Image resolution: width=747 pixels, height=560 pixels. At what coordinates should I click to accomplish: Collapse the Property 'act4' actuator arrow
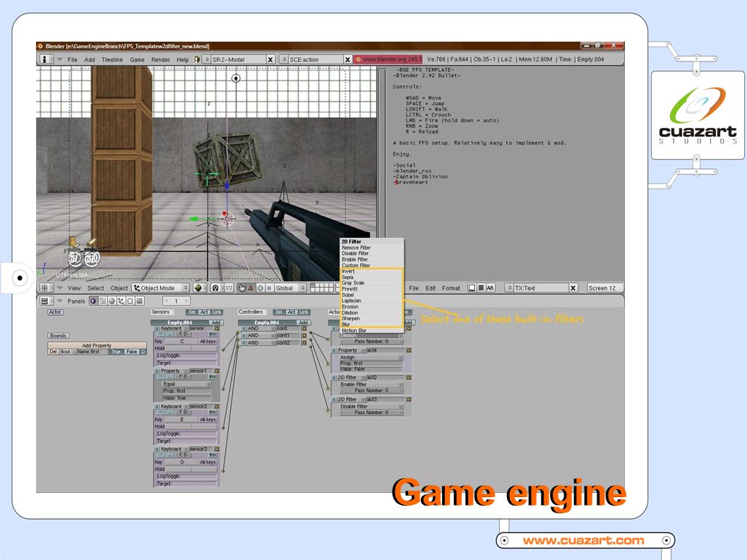click(409, 350)
